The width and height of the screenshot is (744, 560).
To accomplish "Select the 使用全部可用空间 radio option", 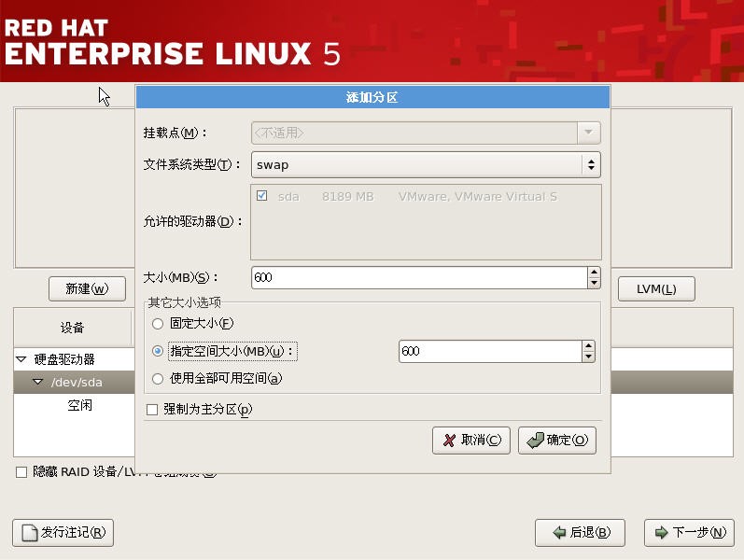I will click(157, 378).
